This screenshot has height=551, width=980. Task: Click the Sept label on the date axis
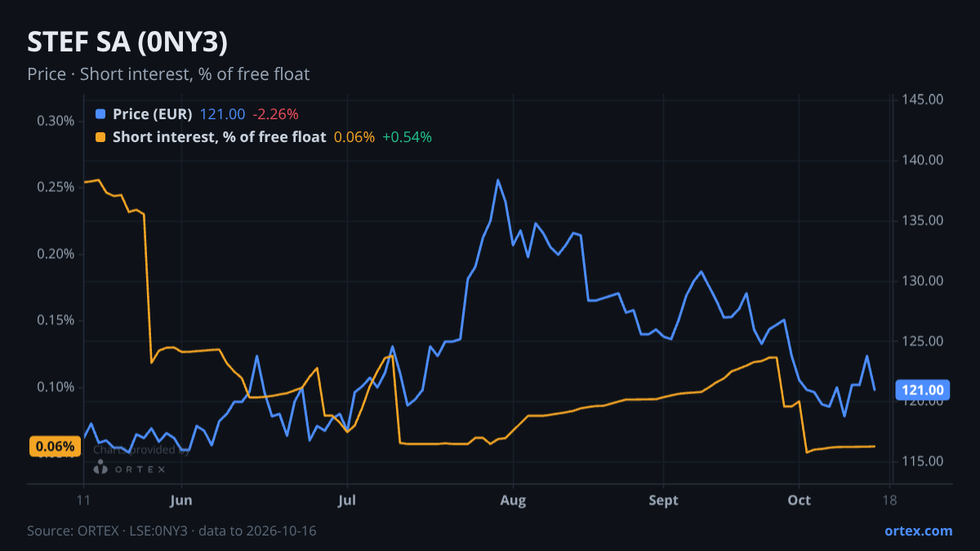pos(664,500)
